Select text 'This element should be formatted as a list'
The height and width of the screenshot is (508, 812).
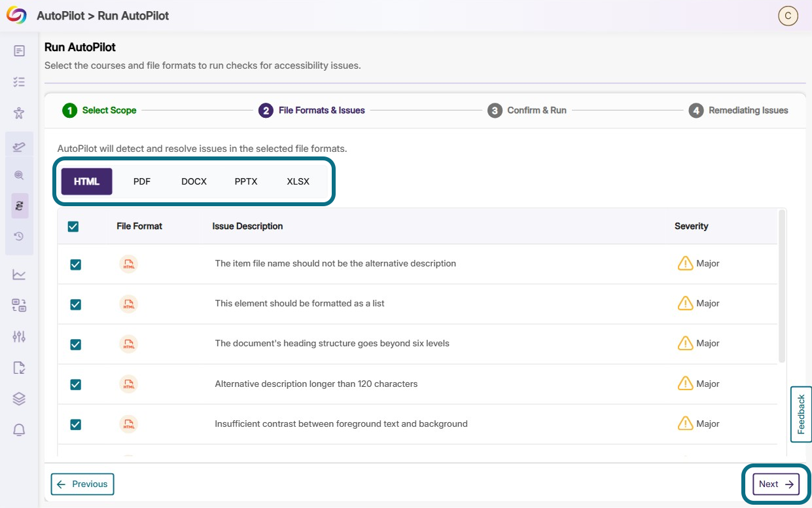(x=300, y=303)
